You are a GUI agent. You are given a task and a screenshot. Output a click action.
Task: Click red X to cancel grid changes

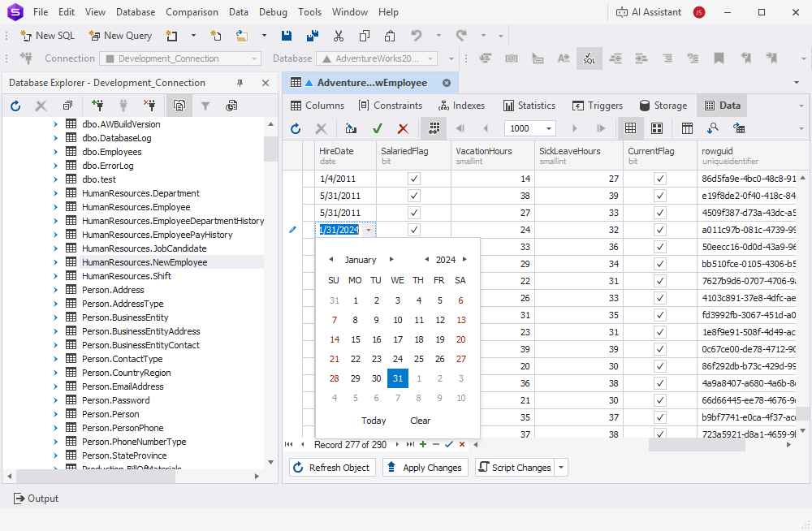click(403, 128)
